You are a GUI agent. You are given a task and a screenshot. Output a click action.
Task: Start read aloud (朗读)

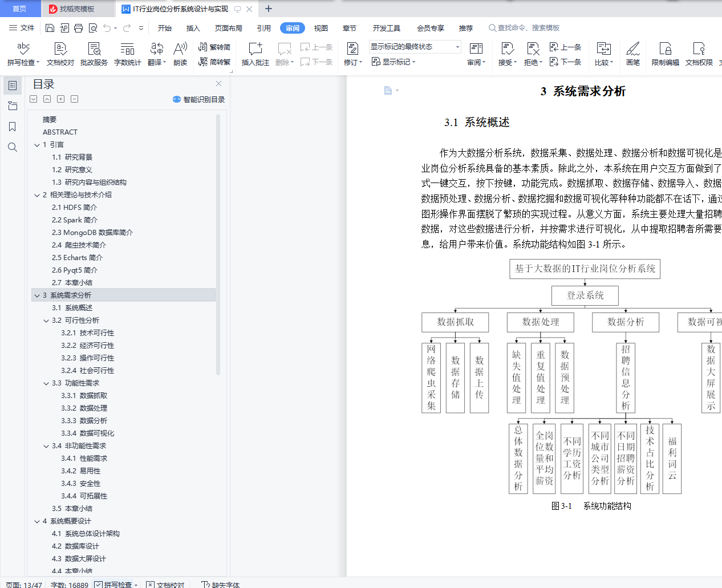(x=180, y=54)
